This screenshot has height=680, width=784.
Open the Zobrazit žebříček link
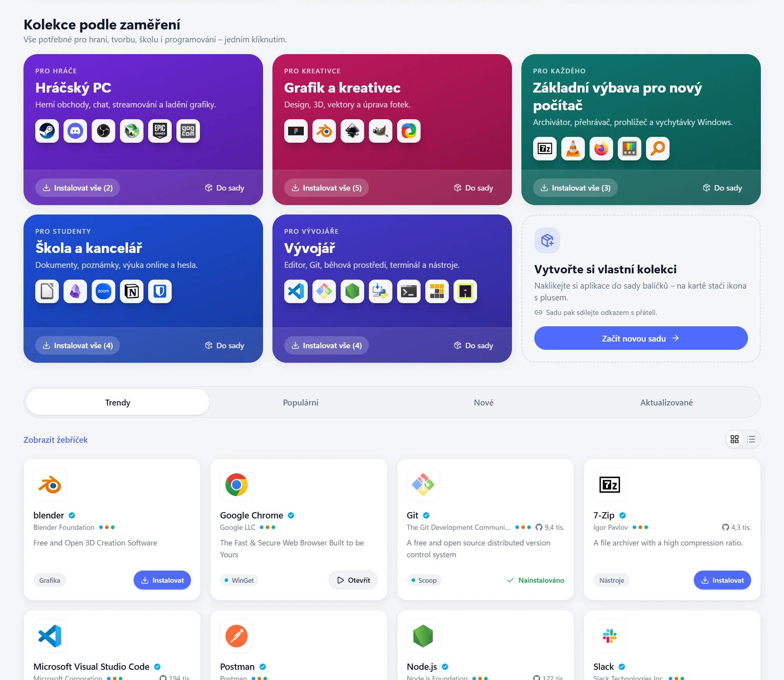point(56,440)
